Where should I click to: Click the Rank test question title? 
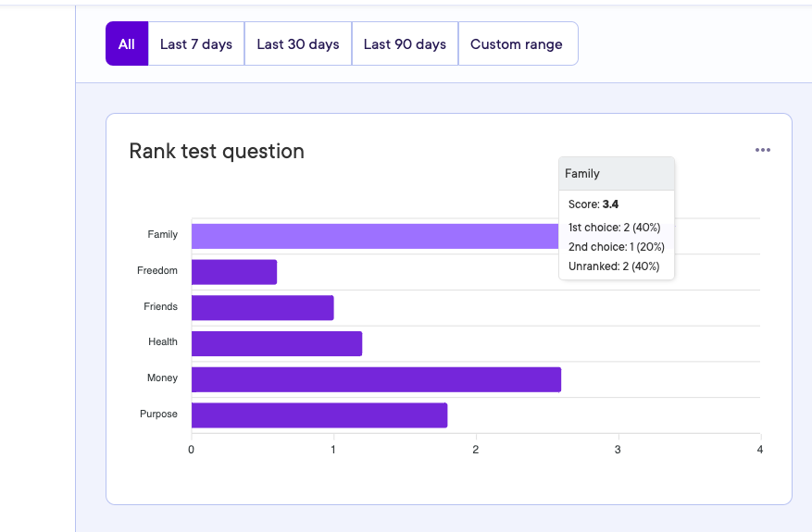click(x=217, y=151)
